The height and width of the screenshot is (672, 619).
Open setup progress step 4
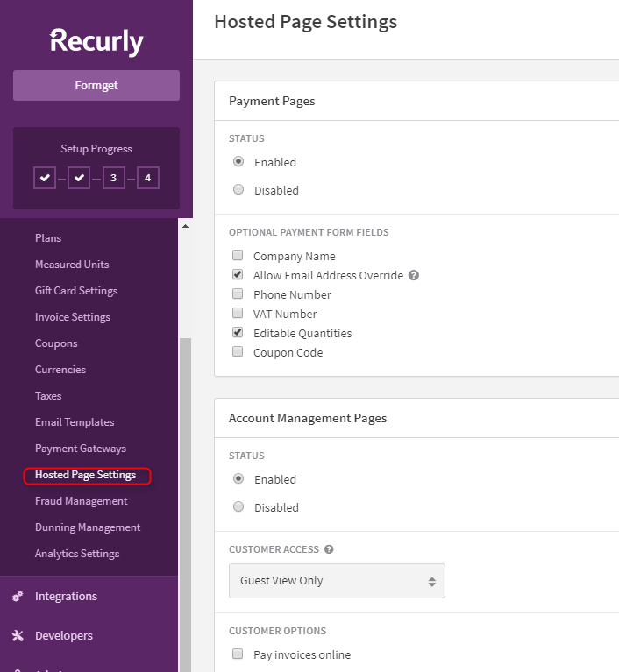[147, 178]
